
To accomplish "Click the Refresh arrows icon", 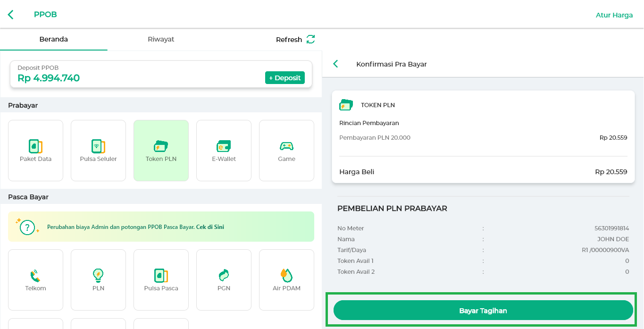I will pos(310,39).
